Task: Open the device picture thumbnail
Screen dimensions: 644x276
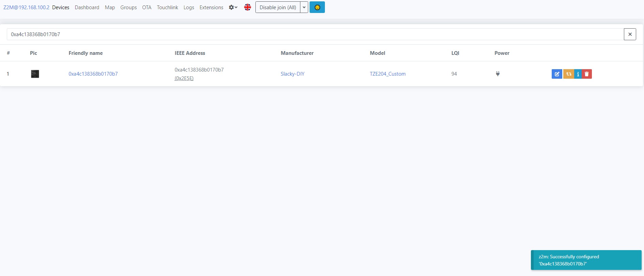Action: click(x=35, y=74)
